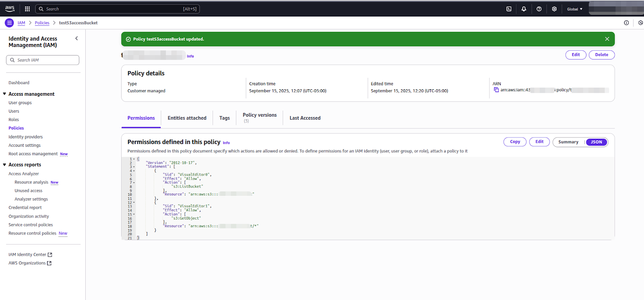
Task: Open the AWS services grid menu
Action: pyautogui.click(x=27, y=9)
